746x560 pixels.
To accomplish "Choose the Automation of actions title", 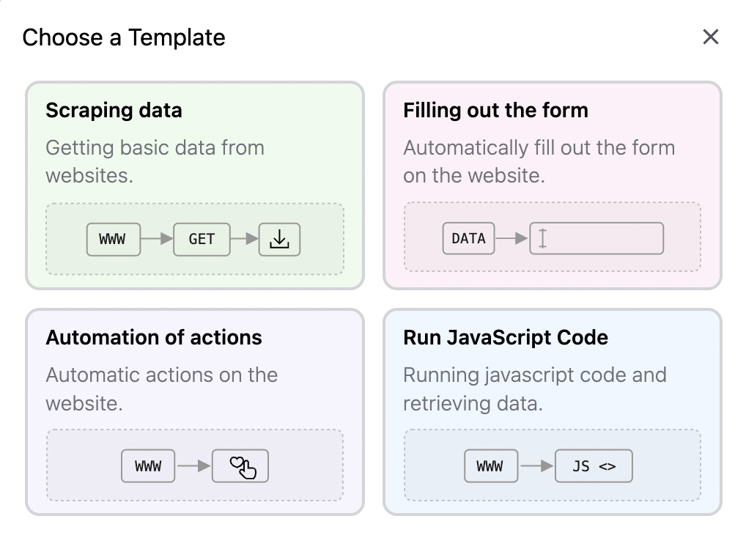I will tap(154, 338).
